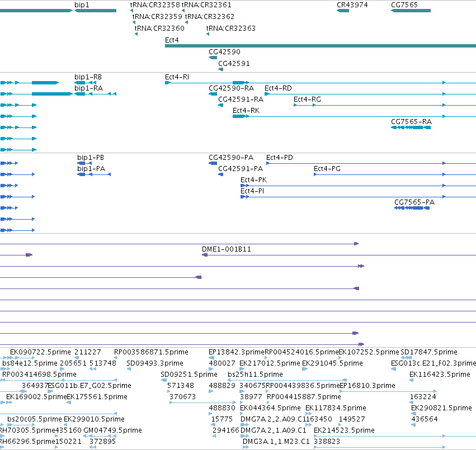This screenshot has height=450, width=476.
Task: Click the CG7565 gene label
Action: (404, 5)
